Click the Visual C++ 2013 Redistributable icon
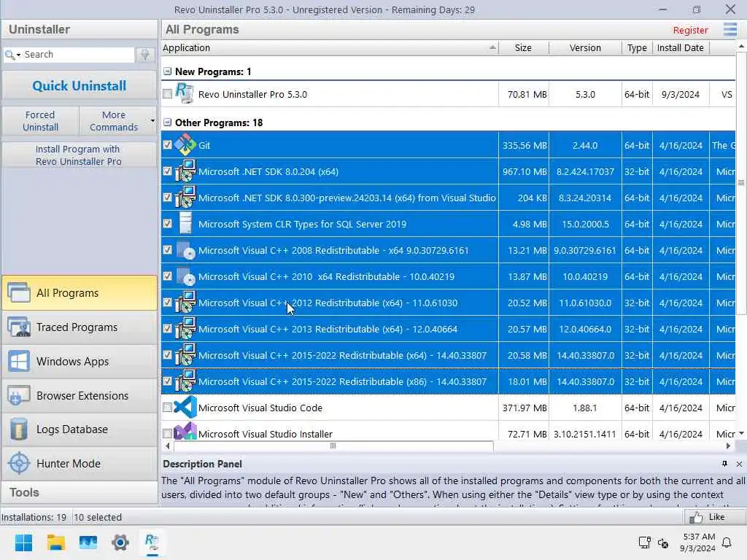Image resolution: width=747 pixels, height=560 pixels. [185, 328]
